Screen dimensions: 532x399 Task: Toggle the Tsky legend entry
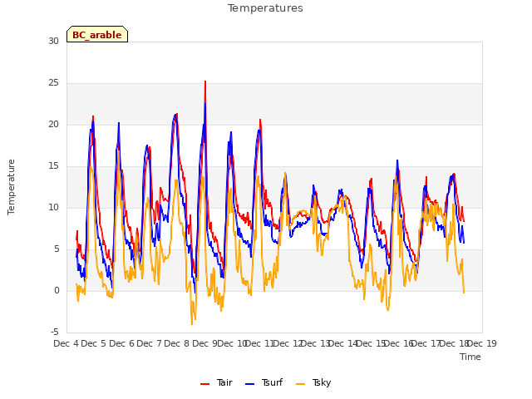(313, 382)
